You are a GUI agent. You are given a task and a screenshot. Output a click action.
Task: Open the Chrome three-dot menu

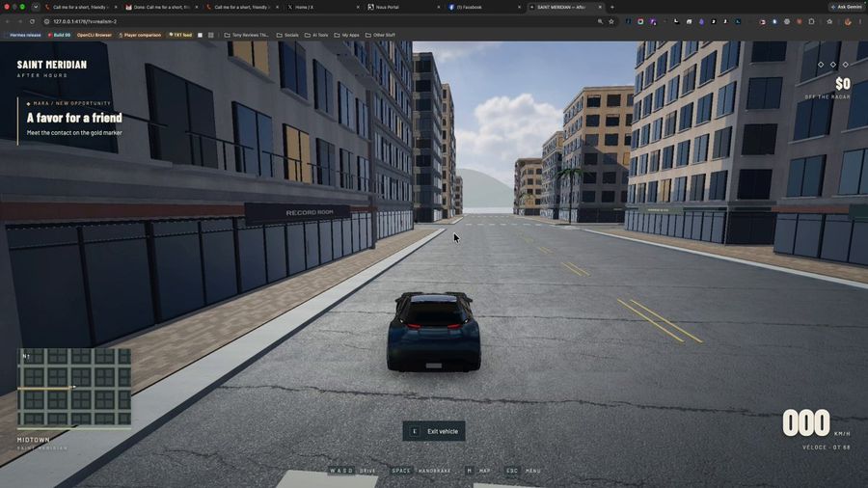[861, 21]
